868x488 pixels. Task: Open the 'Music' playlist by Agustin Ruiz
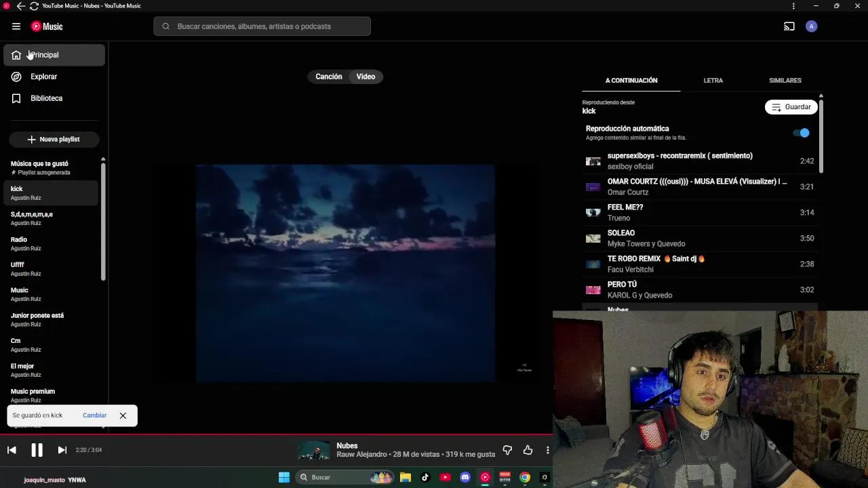[x=52, y=294]
